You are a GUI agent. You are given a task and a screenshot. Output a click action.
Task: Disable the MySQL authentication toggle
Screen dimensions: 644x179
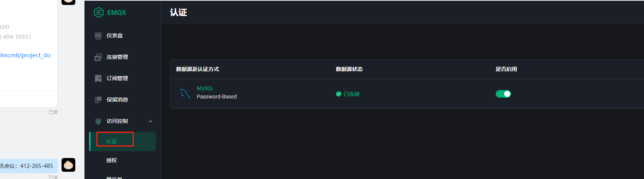tap(503, 94)
